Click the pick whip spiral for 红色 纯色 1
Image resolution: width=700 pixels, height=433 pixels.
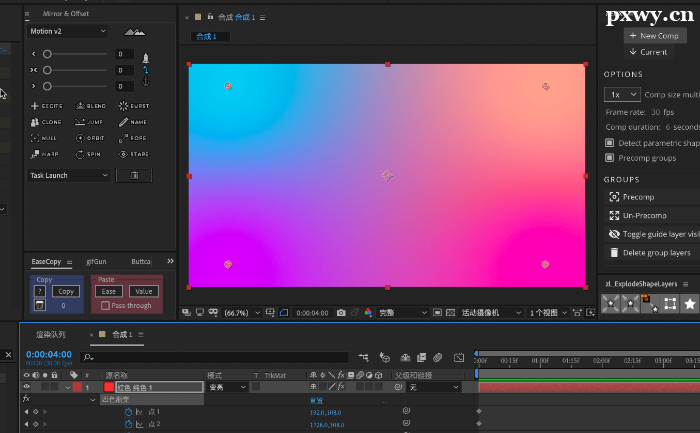(x=398, y=387)
